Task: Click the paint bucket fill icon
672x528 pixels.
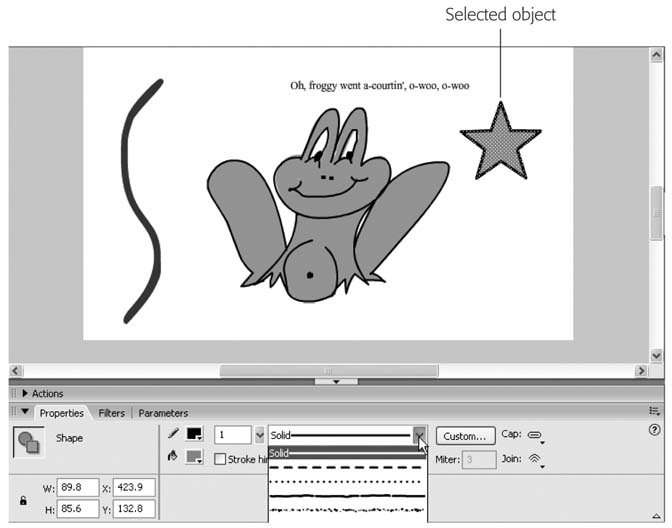Action: tap(173, 457)
